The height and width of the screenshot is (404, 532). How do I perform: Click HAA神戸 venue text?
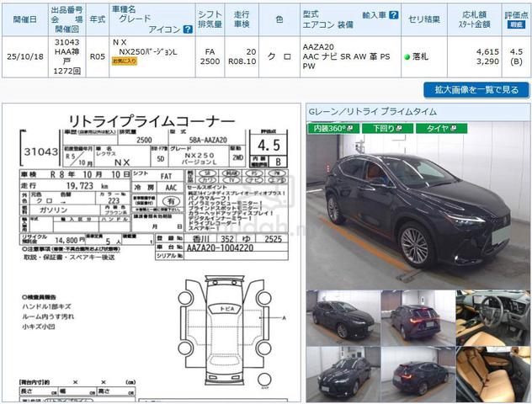(67, 56)
